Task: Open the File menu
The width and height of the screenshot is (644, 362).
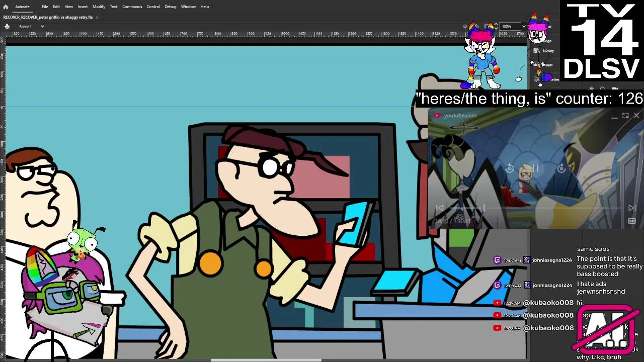Action: [45, 7]
